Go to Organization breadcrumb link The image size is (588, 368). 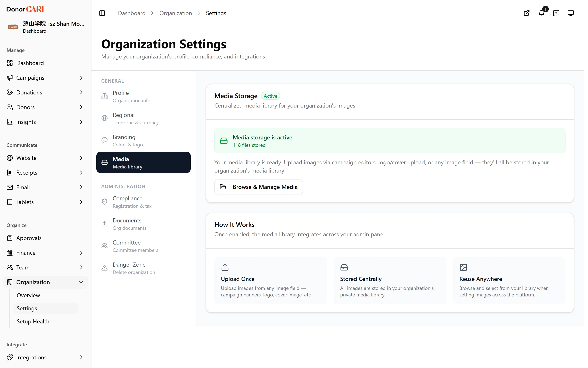click(x=176, y=13)
